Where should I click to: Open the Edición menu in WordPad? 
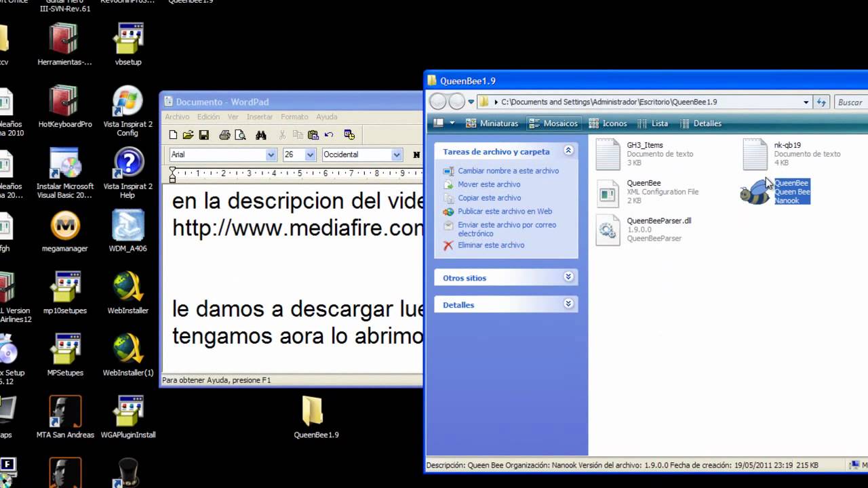(208, 117)
